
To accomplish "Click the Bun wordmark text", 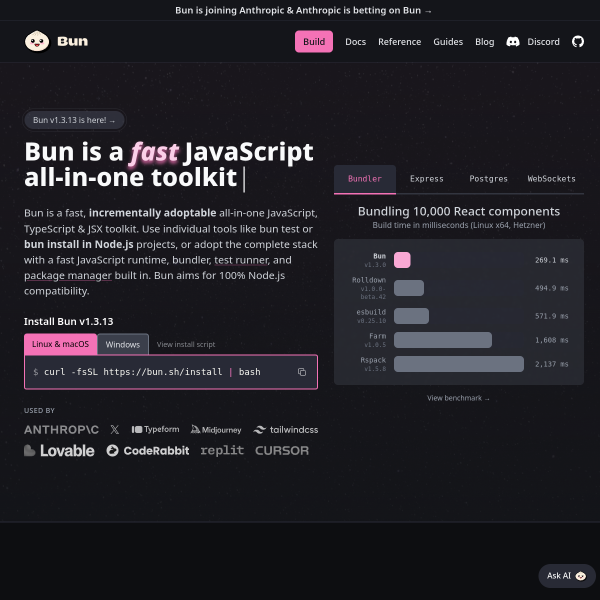I will (73, 41).
